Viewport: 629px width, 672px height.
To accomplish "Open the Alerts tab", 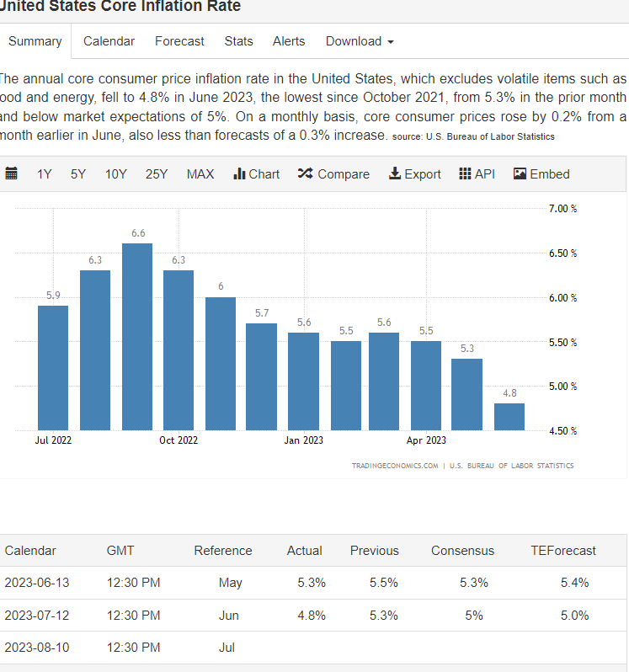I will click(289, 41).
